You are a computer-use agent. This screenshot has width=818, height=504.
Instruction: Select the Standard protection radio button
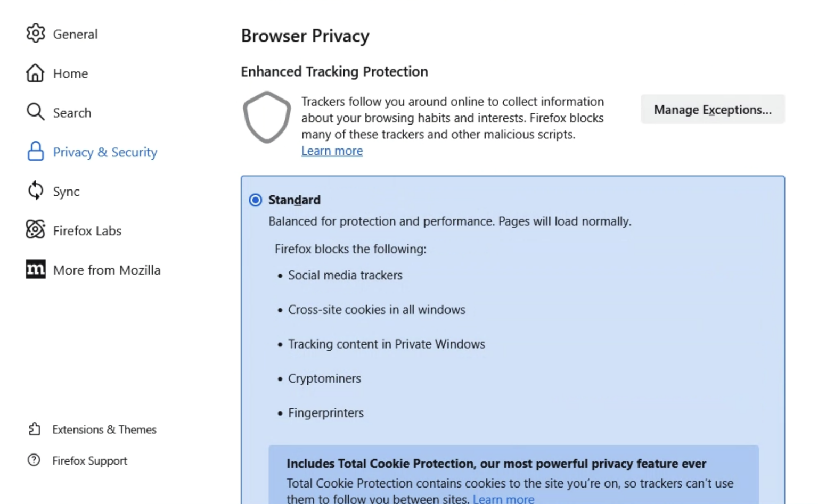coord(255,200)
